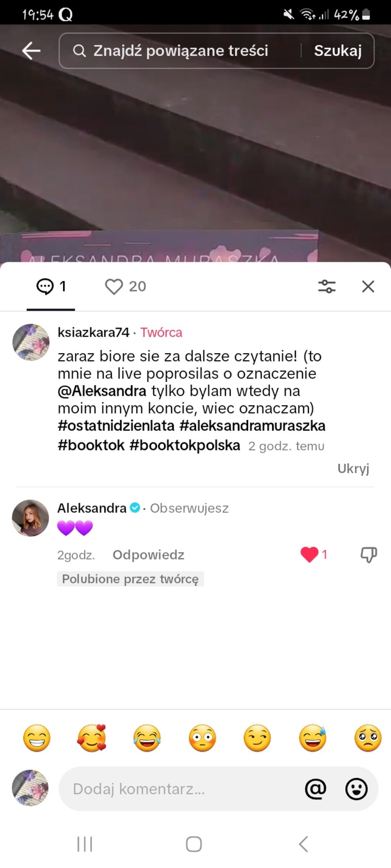
Task: Tap Odpowiedz to reply to Aleksandra
Action: 148,555
